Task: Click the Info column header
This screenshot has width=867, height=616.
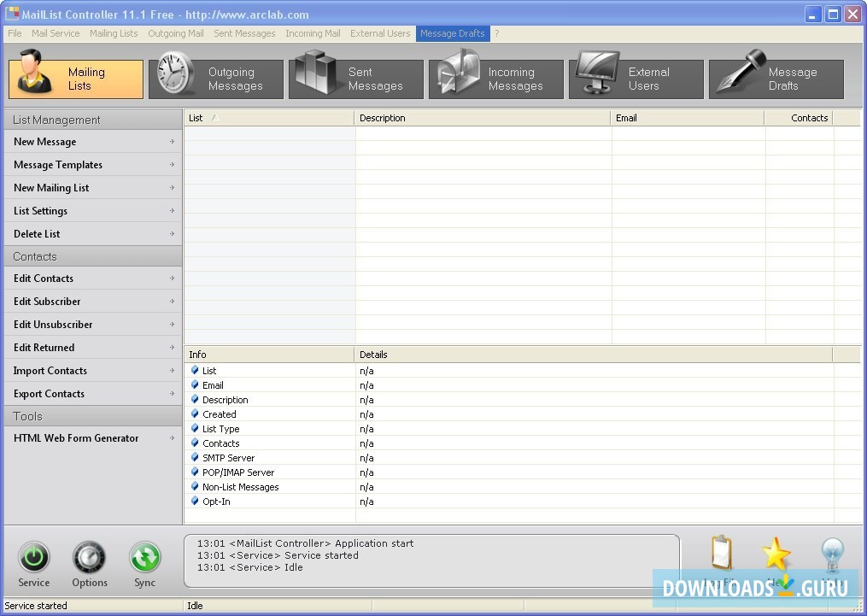Action: (269, 355)
